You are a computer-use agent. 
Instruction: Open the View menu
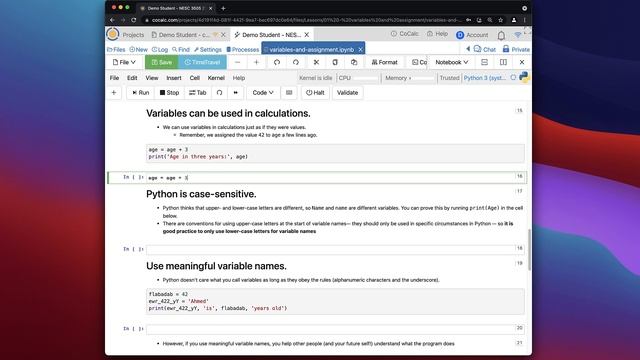click(152, 78)
